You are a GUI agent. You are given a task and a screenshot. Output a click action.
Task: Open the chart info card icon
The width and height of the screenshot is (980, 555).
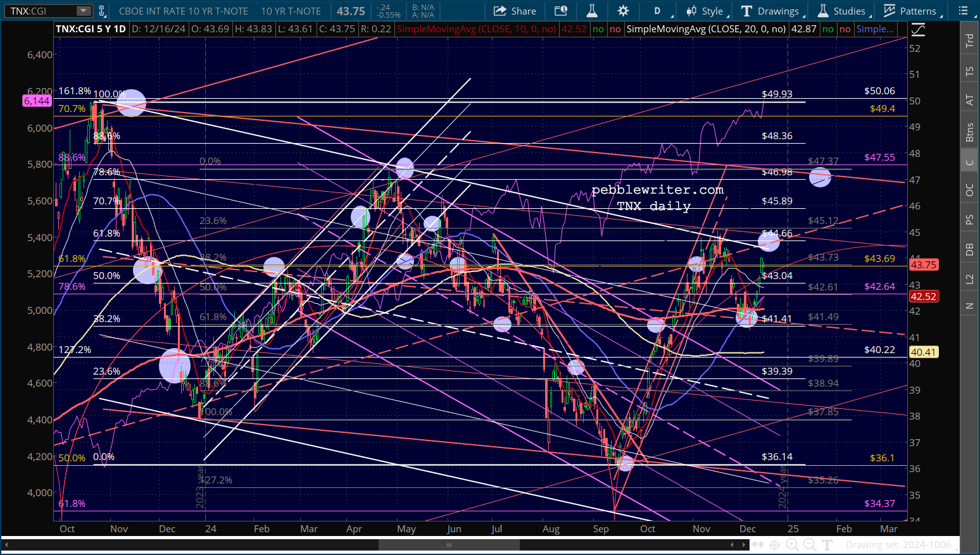click(561, 11)
